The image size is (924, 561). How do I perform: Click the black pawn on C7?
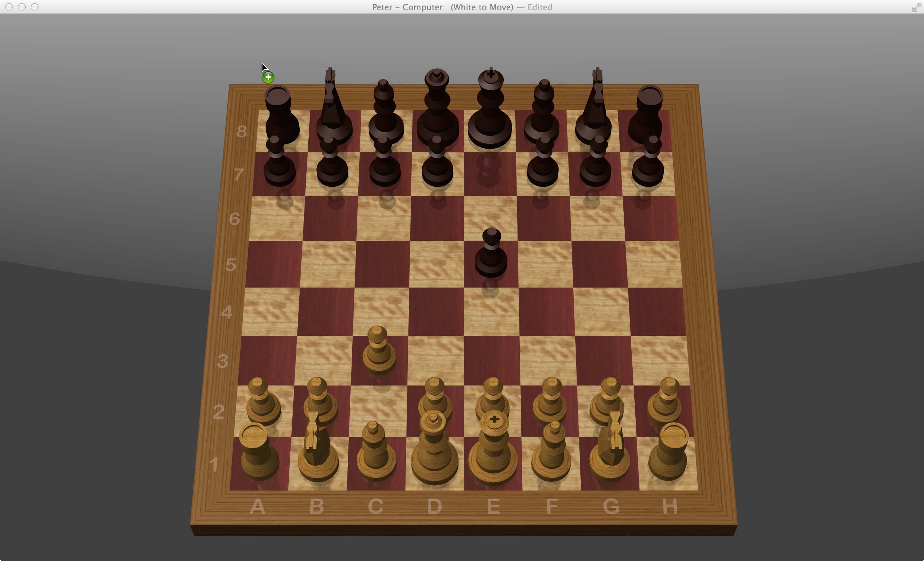(x=385, y=162)
